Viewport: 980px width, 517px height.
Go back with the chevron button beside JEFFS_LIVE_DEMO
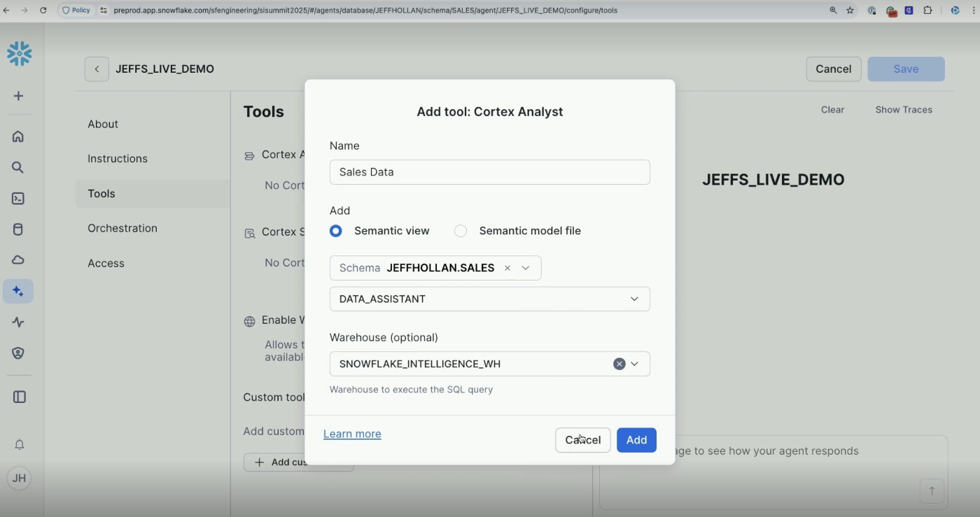pyautogui.click(x=97, y=69)
